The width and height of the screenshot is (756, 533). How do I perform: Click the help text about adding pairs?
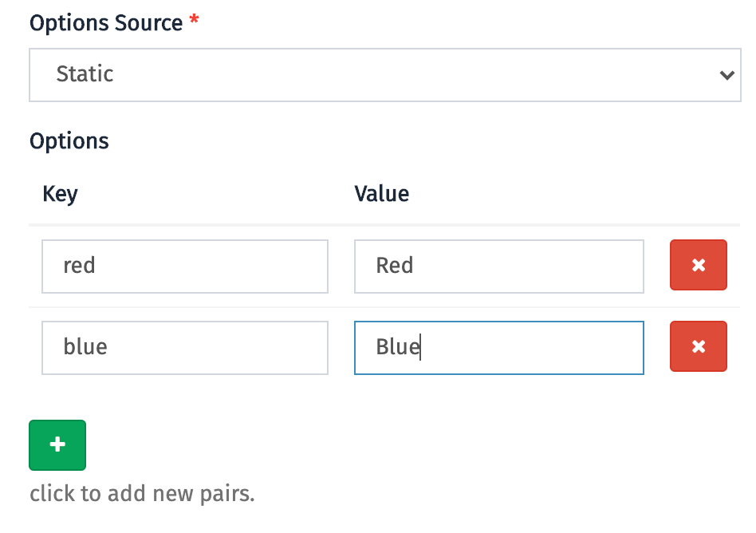pyautogui.click(x=142, y=493)
